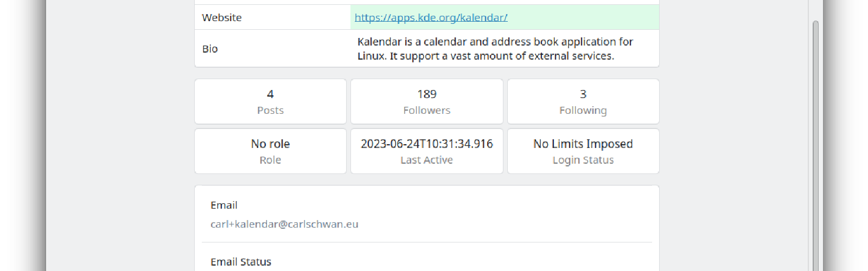This screenshot has height=271, width=868.
Task: Click the Login Status caption
Action: [x=583, y=160]
